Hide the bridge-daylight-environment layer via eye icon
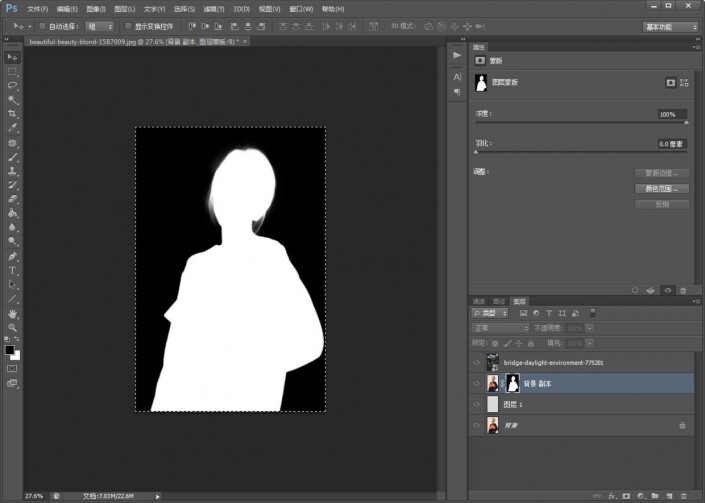The width and height of the screenshot is (705, 503). tap(476, 362)
